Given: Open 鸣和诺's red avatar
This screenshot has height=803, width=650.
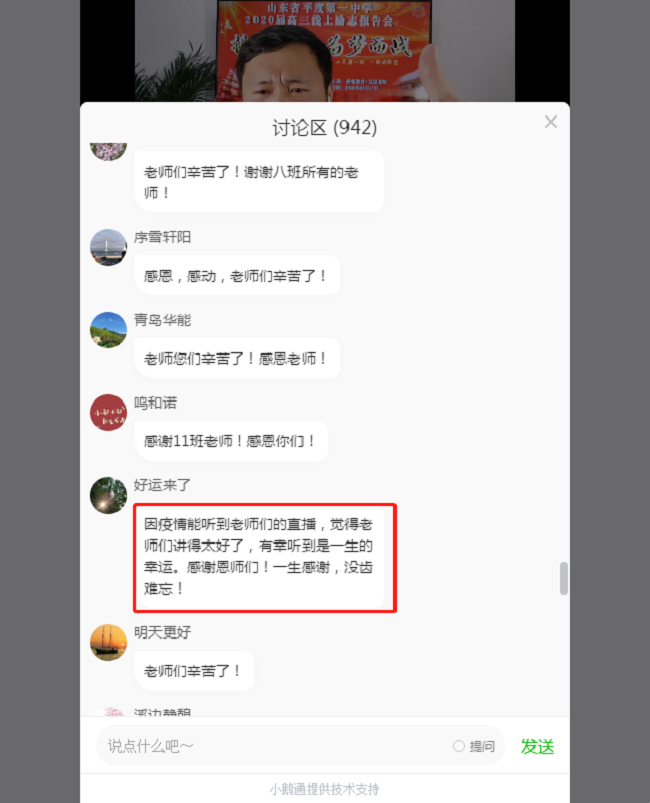Looking at the screenshot, I should tap(109, 412).
